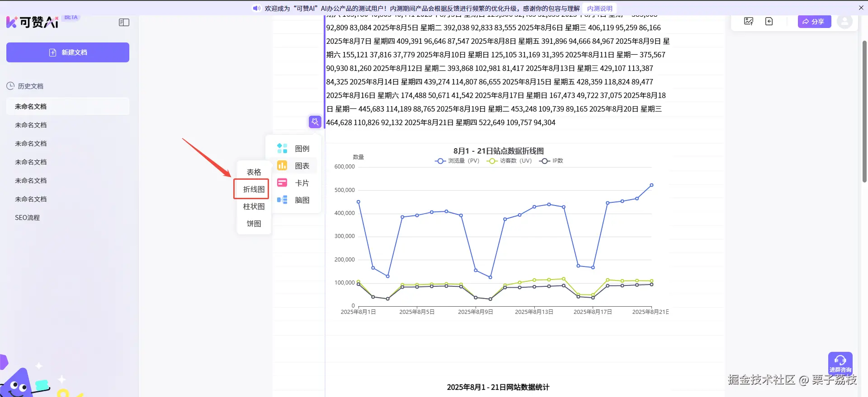Click the BETA badge next to logo

(71, 17)
